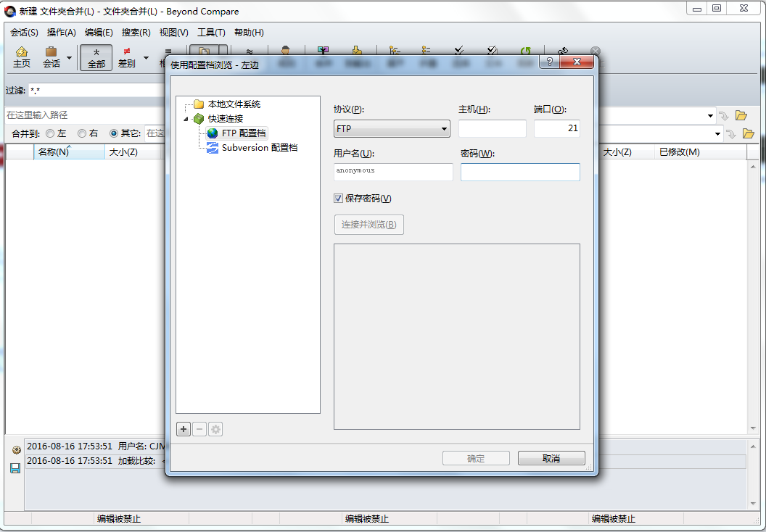The image size is (766, 532).
Task: Open the merge output path dropdown arrow
Action: coord(717,133)
